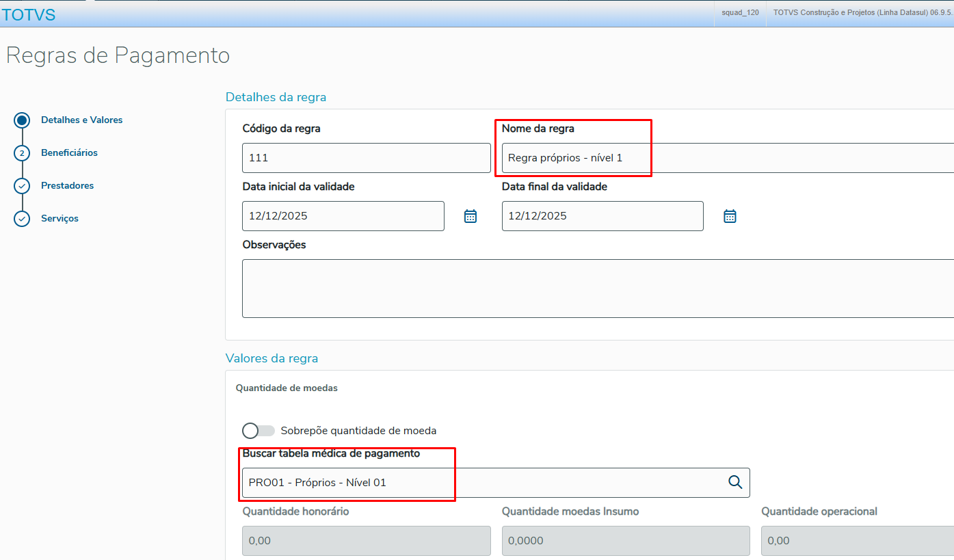This screenshot has height=560, width=954.
Task: Click the Código da regra field
Action: pyautogui.click(x=366, y=158)
